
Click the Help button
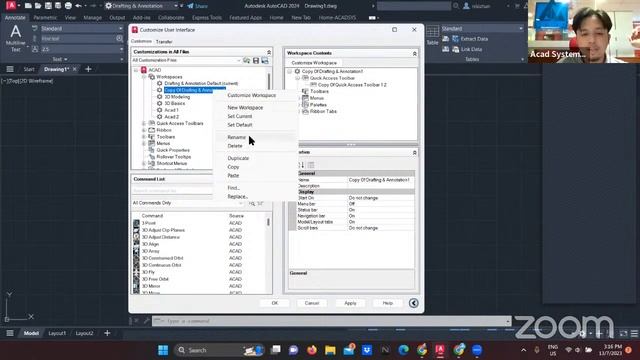click(x=387, y=303)
